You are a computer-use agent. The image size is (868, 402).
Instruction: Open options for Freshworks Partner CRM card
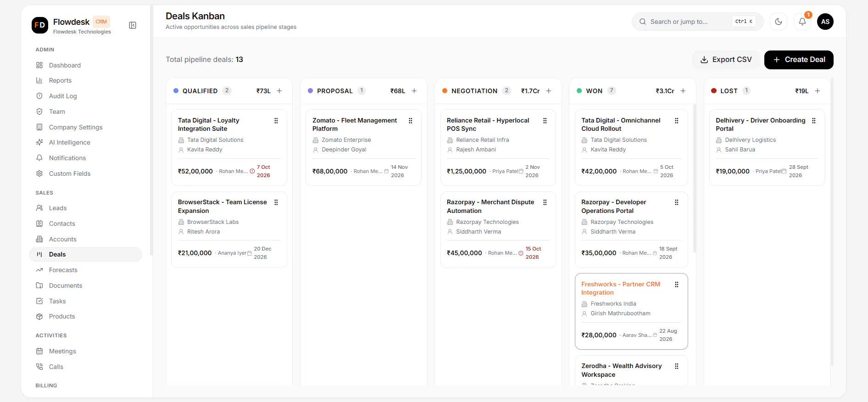(677, 285)
